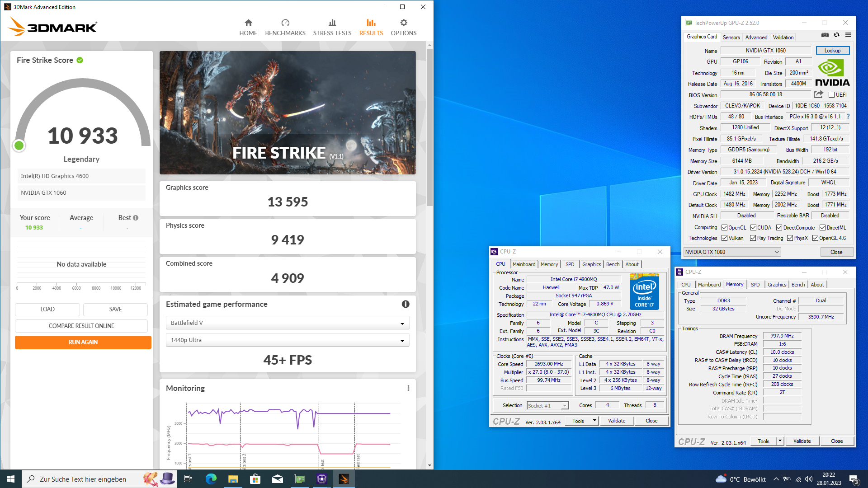868x488 pixels.
Task: Toggle the CUDA checkbox
Action: (x=753, y=228)
